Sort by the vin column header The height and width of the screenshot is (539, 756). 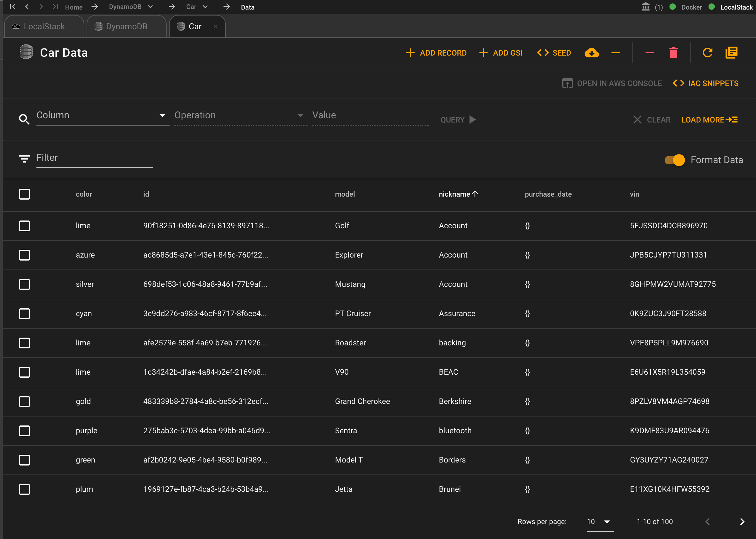point(634,194)
